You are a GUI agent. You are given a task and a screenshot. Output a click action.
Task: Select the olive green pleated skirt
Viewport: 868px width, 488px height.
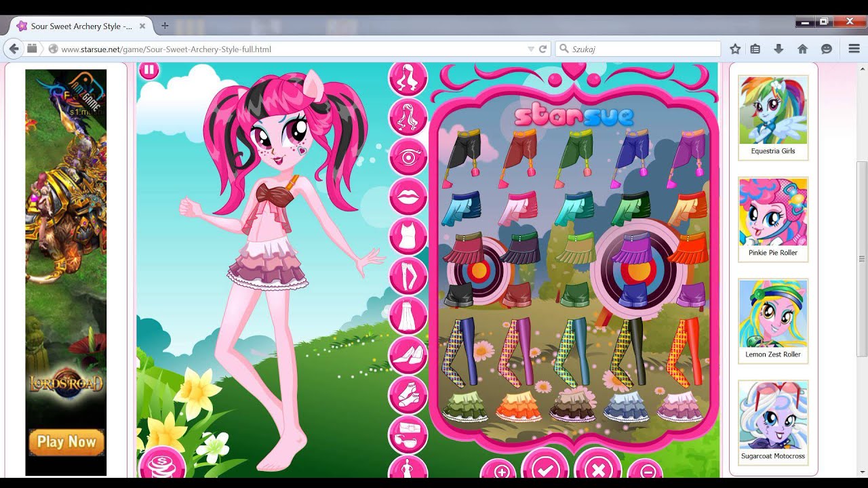tap(576, 248)
